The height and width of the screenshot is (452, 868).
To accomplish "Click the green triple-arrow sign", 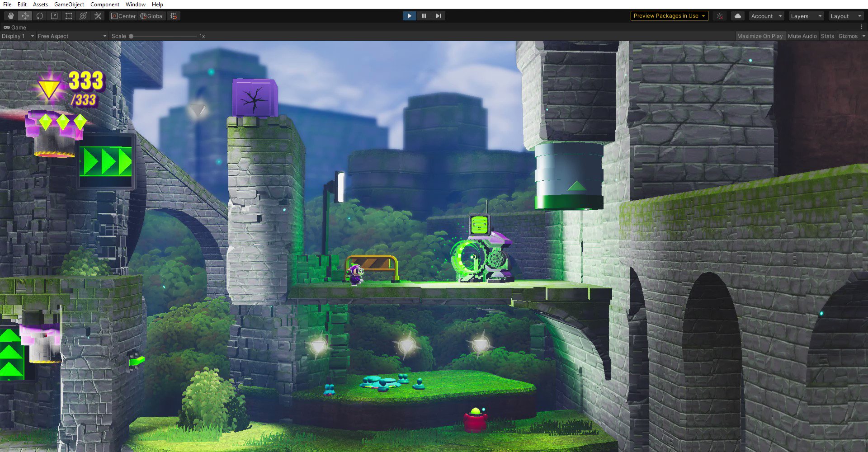I will tap(107, 161).
